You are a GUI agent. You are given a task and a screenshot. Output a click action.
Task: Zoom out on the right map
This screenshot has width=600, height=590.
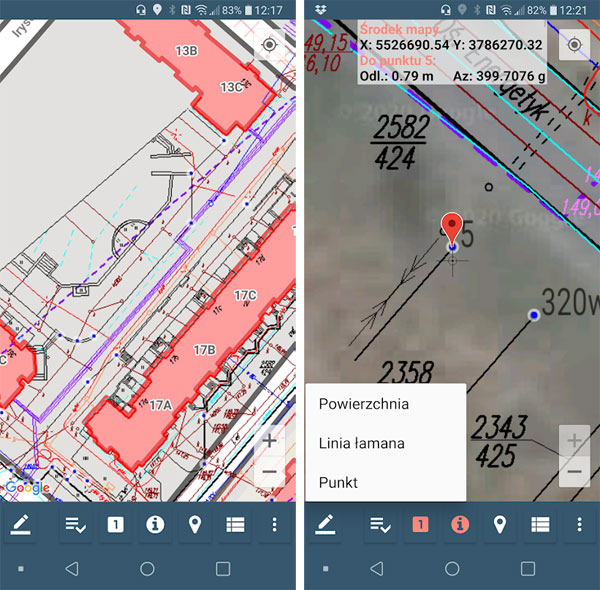[x=574, y=471]
